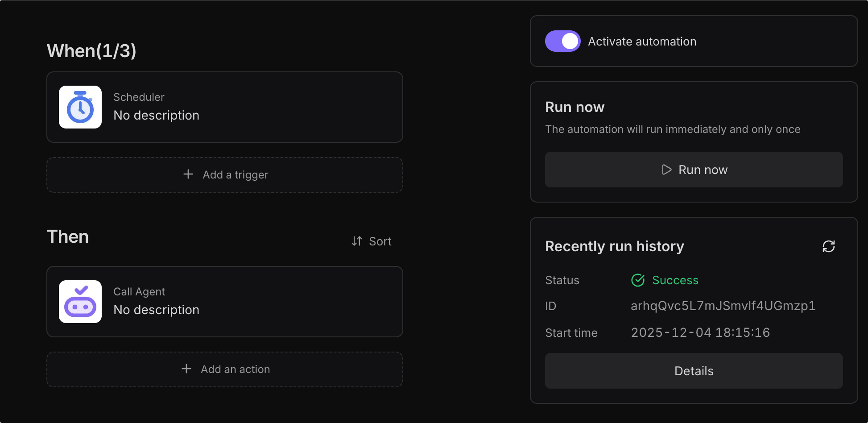
Task: Click the play triangle icon in Run now
Action: 666,170
